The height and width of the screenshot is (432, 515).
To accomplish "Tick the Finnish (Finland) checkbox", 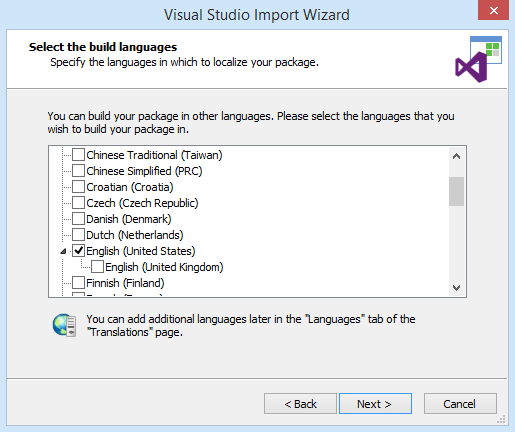I will pos(78,283).
